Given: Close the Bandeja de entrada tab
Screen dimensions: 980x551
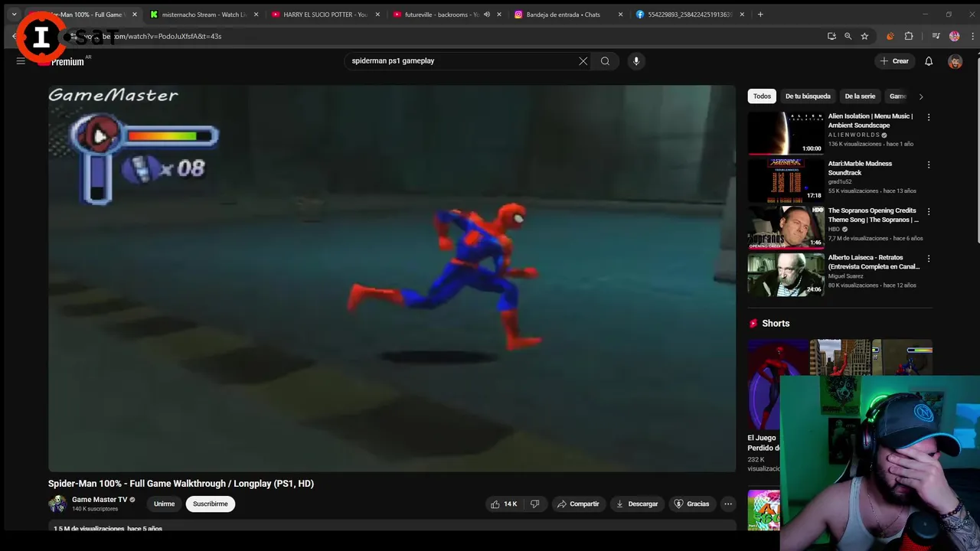Looking at the screenshot, I should (x=620, y=15).
